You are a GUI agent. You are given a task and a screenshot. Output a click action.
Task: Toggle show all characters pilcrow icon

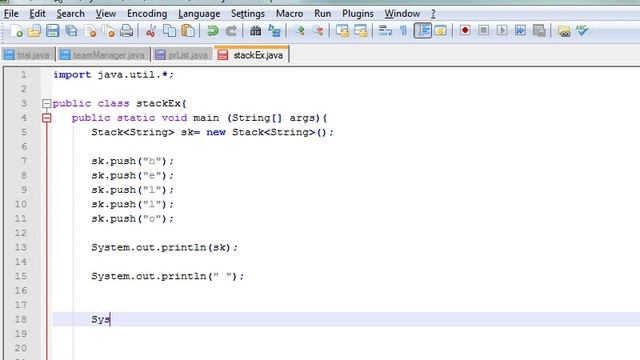point(404,31)
